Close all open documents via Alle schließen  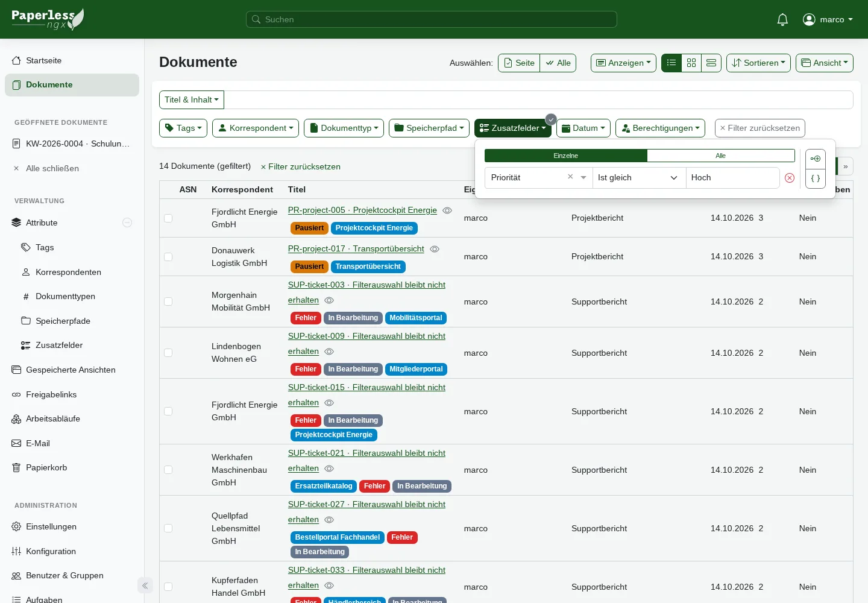52,168
